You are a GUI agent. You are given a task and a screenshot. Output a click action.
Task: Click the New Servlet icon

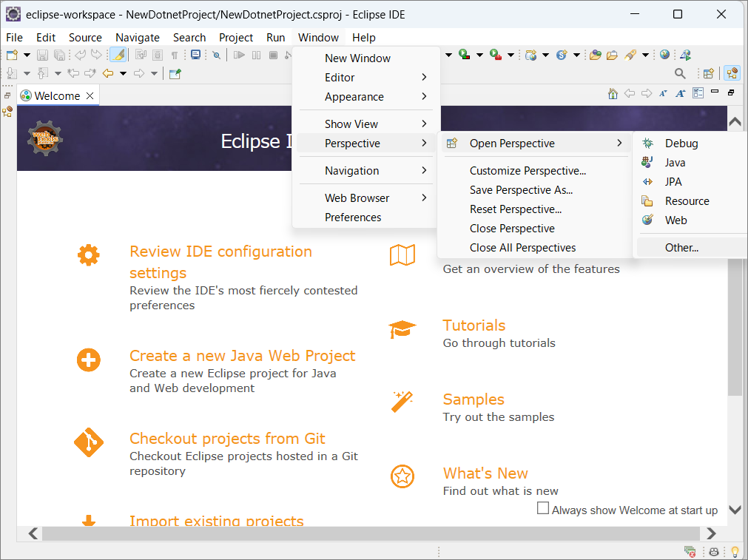[562, 55]
